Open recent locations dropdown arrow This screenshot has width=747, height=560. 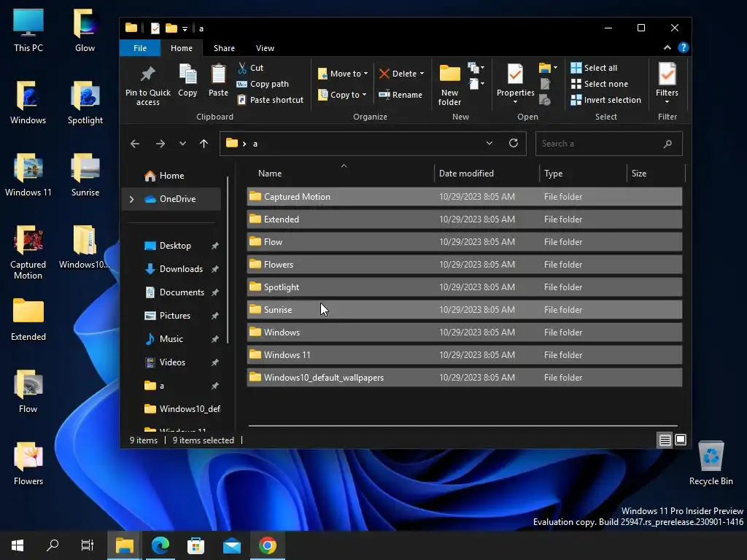(182, 144)
